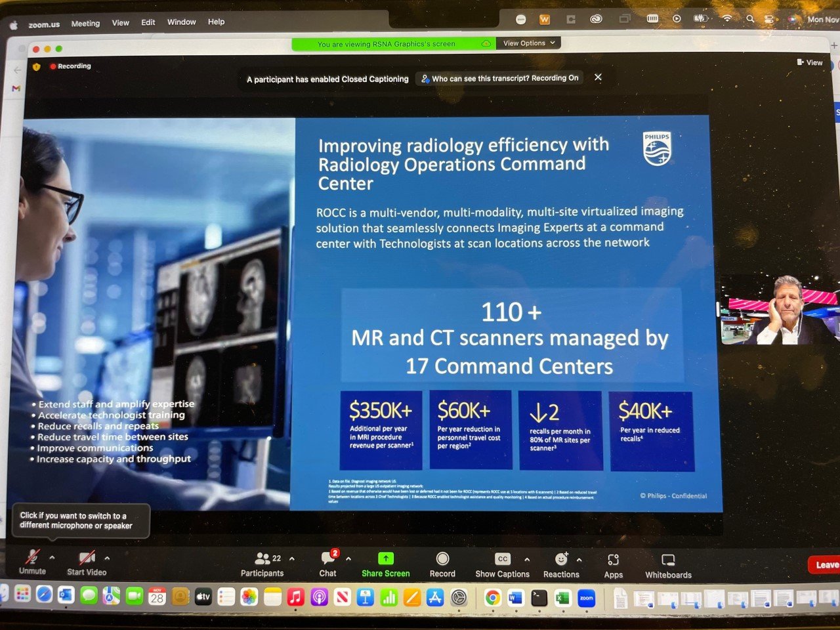The image size is (840, 630).
Task: Open the Participants panel
Action: [263, 558]
